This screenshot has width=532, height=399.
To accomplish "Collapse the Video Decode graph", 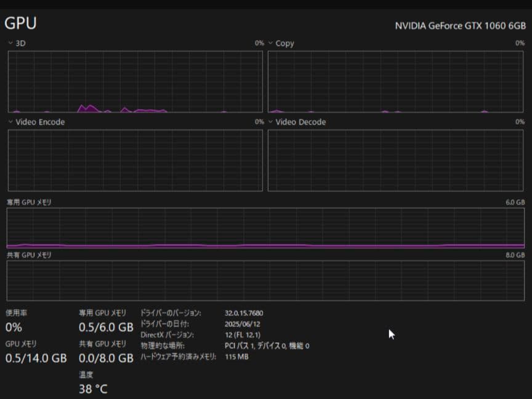I will pos(270,122).
